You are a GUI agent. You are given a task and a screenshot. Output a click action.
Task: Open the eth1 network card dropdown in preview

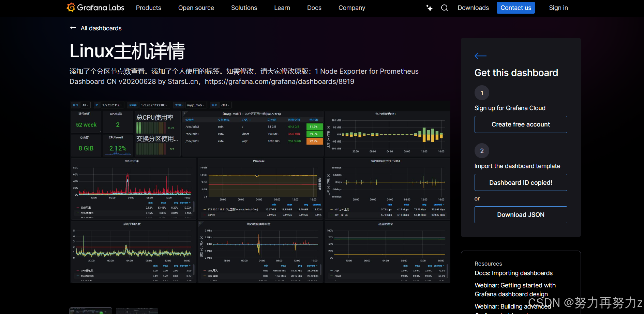pos(225,105)
